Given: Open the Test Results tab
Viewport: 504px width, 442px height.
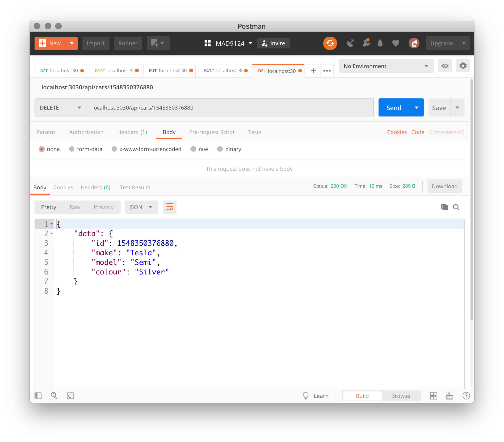Looking at the screenshot, I should click(x=135, y=187).
